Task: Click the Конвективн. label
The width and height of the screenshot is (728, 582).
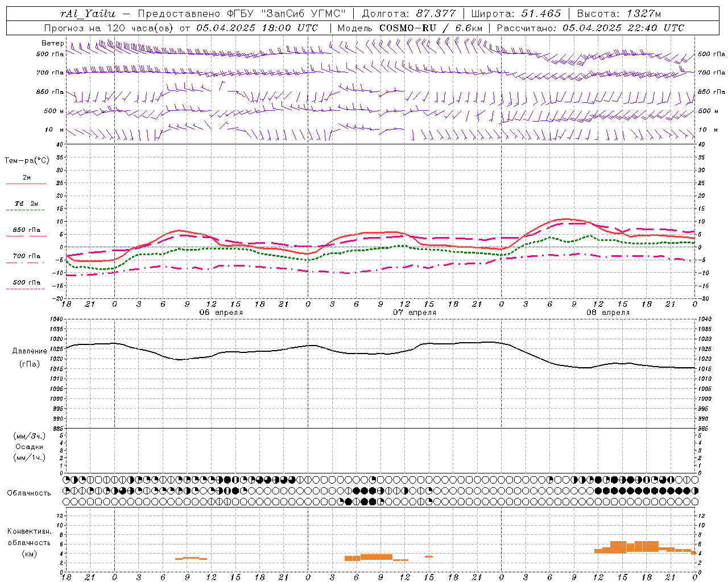Action: pos(30,531)
